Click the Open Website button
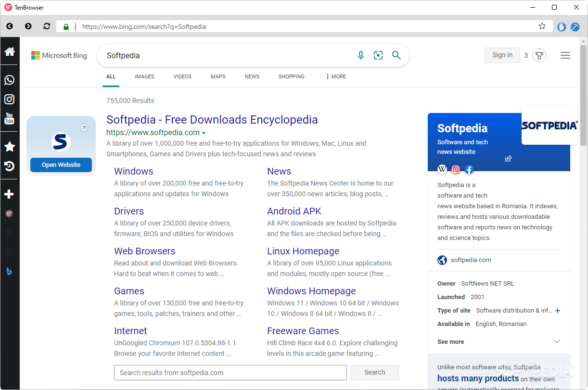588x390 pixels. tap(61, 165)
